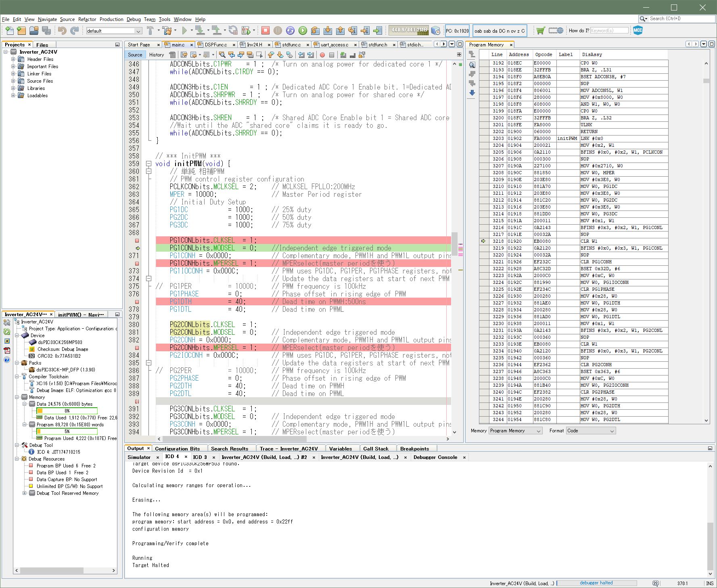The width and height of the screenshot is (717, 588).
Task: Click the Clean and Build broom icon
Action: [167, 31]
